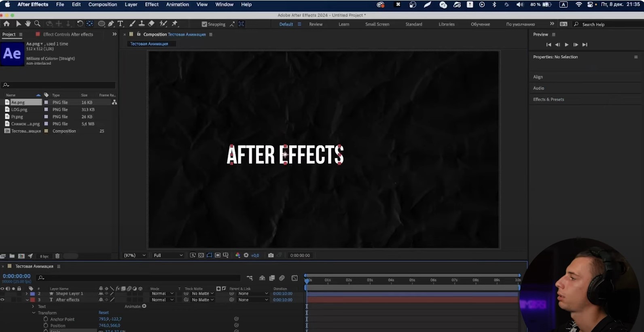Click the motion blur enable icon in timeline
Screen dimensions: 644x332
282,278
